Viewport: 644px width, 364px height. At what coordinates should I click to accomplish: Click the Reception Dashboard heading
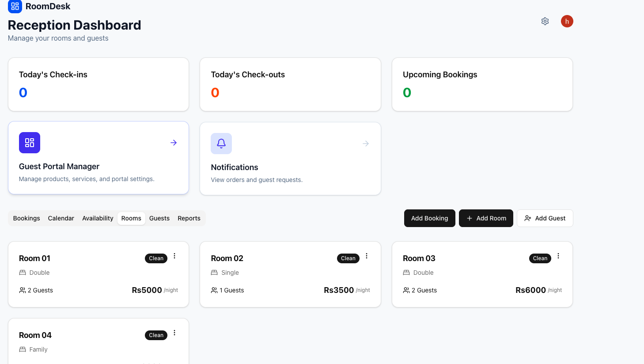pyautogui.click(x=75, y=25)
